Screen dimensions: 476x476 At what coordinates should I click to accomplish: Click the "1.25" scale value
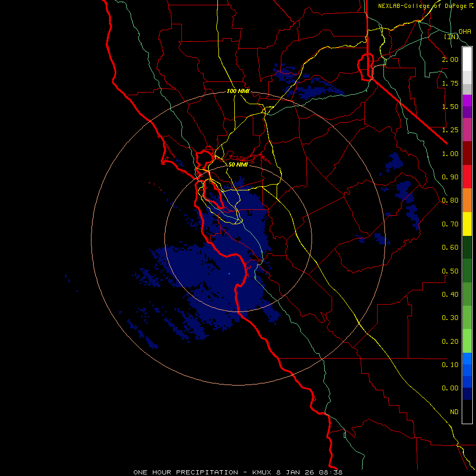[450, 130]
